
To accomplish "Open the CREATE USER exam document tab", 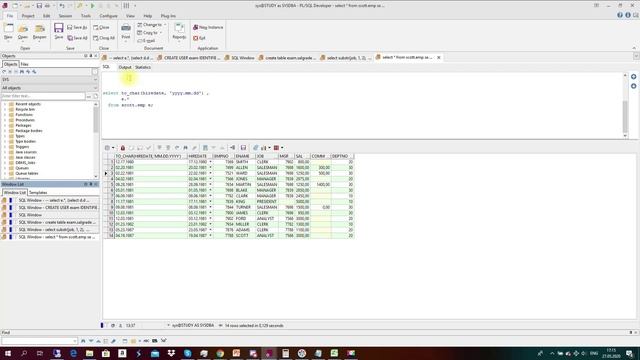I will [189, 58].
